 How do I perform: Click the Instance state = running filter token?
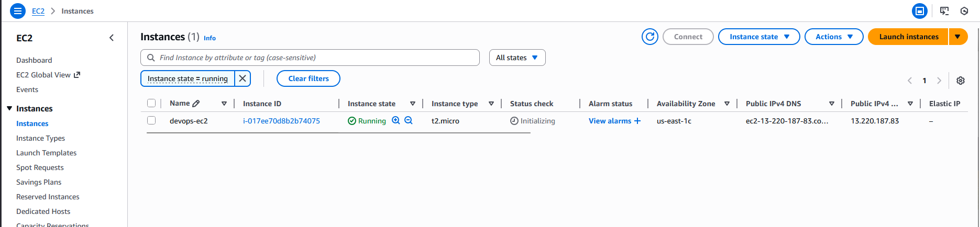[188, 78]
